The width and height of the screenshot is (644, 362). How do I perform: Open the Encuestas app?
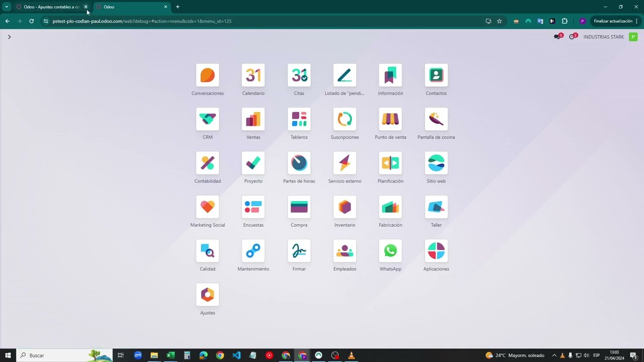point(253,207)
